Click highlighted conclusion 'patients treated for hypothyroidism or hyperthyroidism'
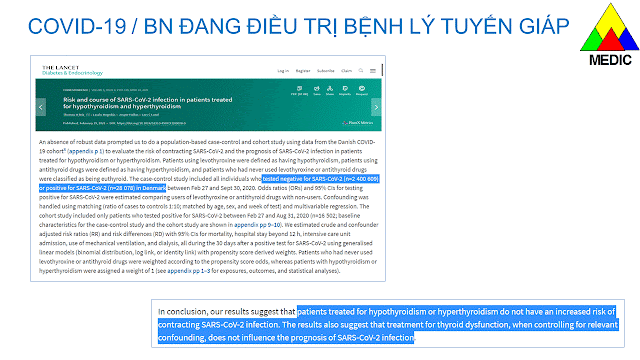Image resolution: width=640 pixels, height=360 pixels. [x=398, y=311]
